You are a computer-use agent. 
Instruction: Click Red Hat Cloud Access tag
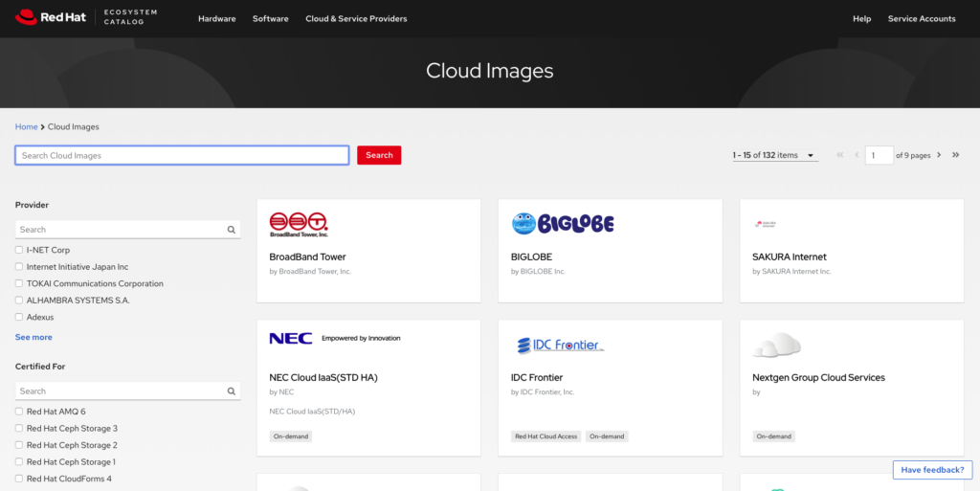click(546, 436)
